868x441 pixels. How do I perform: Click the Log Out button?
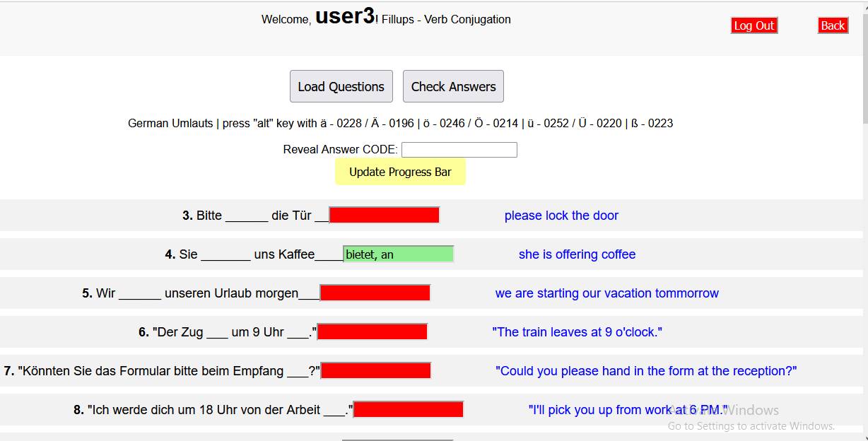point(754,25)
